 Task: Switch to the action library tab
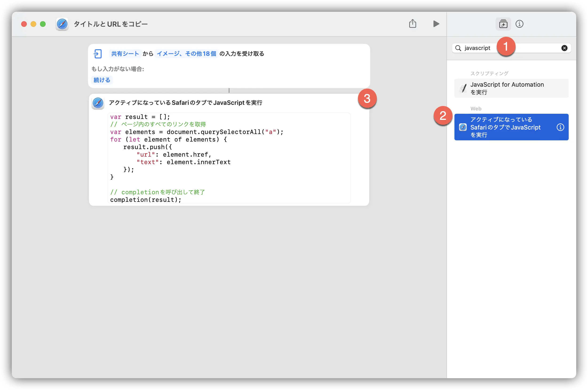[503, 24]
